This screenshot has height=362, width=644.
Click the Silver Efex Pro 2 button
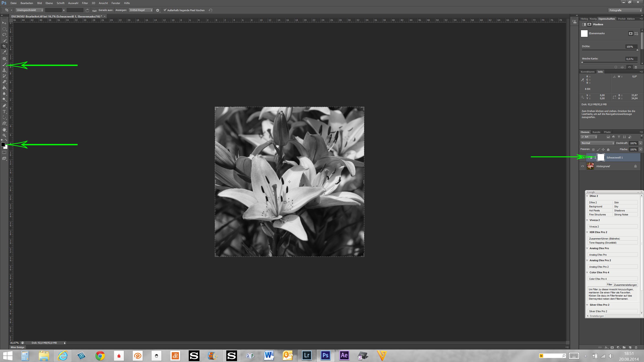612,311
